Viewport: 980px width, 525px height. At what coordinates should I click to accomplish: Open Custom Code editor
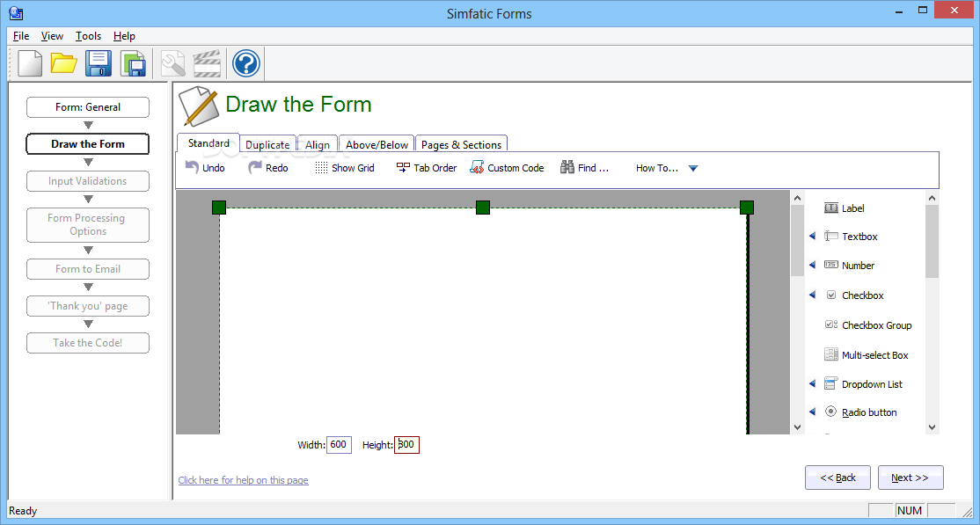[507, 167]
